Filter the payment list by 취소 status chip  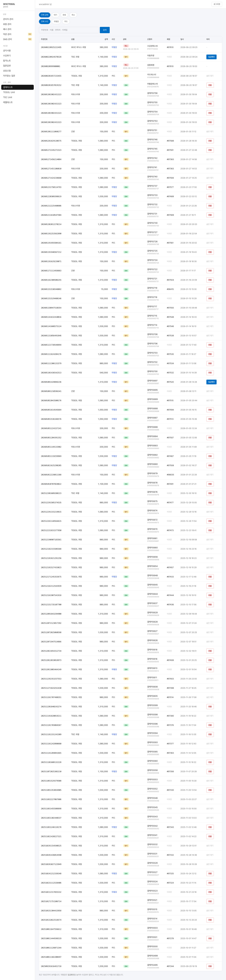[x=73, y=15]
